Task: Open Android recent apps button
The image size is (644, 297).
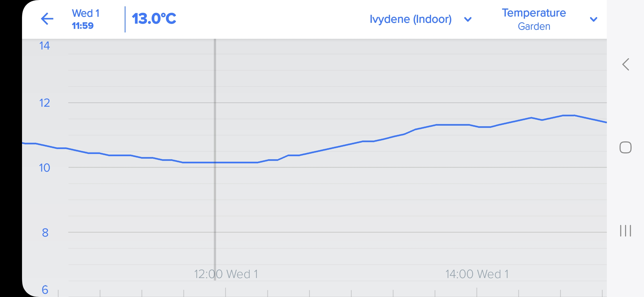Action: click(x=625, y=230)
